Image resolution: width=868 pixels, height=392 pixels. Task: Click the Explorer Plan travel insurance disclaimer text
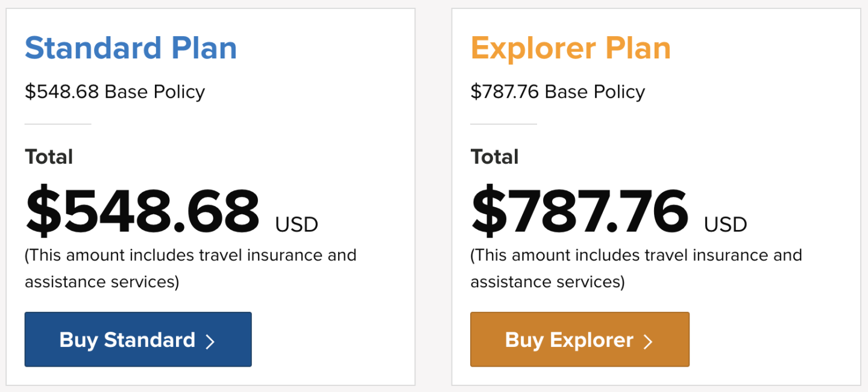[x=636, y=268]
